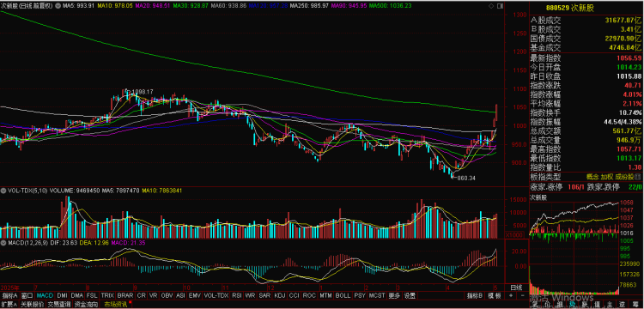Choose the CCI indicator tab
This screenshot has height=309, width=644.
[x=294, y=295]
